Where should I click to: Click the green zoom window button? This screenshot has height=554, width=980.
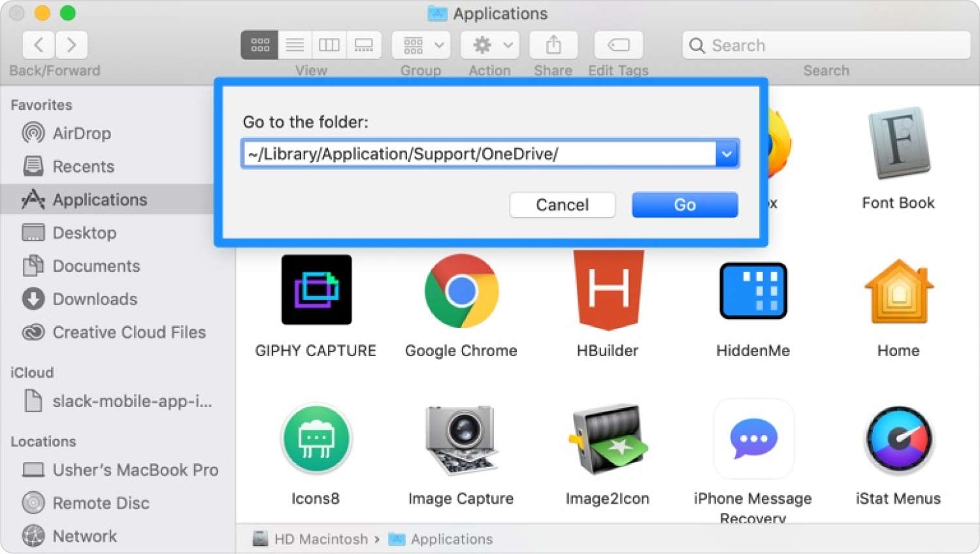[67, 13]
